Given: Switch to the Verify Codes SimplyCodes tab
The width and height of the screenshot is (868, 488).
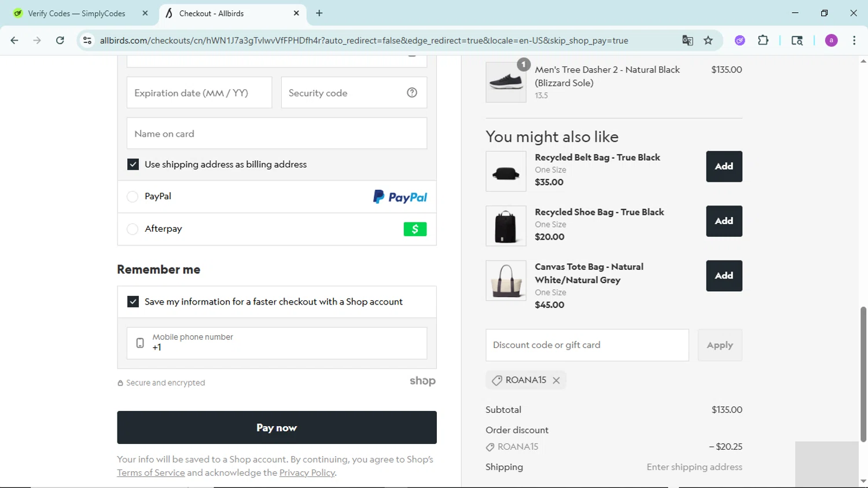Looking at the screenshot, I should tap(76, 13).
